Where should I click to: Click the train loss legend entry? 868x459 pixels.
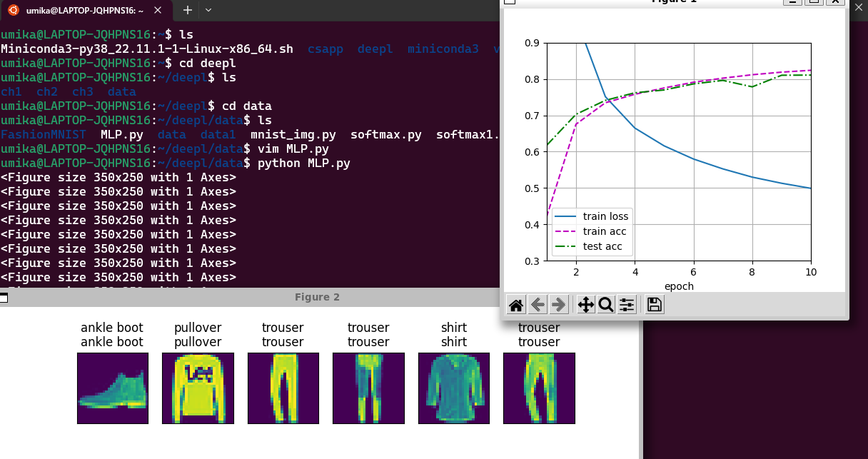[x=605, y=216]
